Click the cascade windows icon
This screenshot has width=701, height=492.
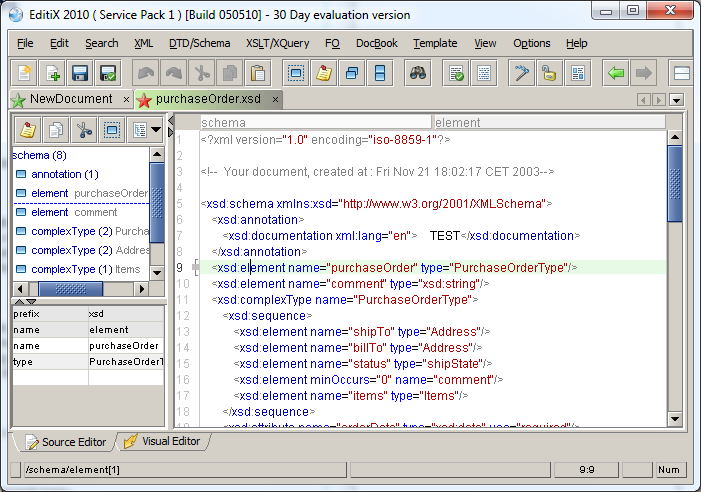coord(352,73)
